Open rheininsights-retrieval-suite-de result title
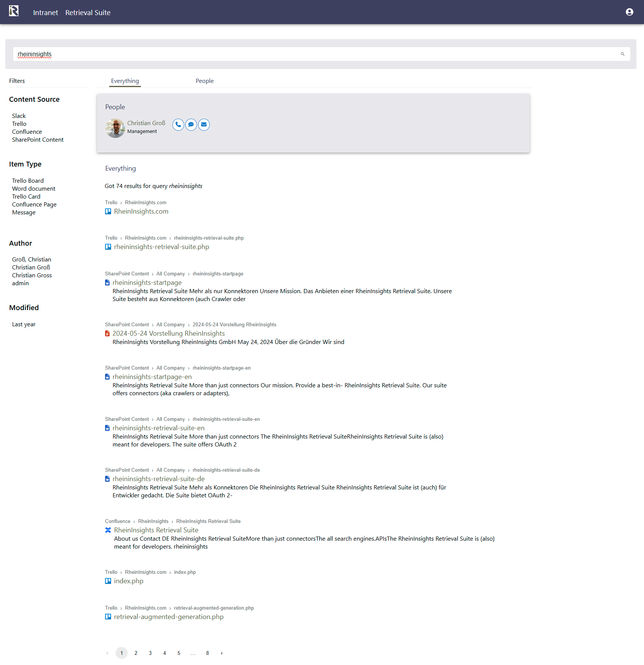The height and width of the screenshot is (665, 644). [x=159, y=479]
